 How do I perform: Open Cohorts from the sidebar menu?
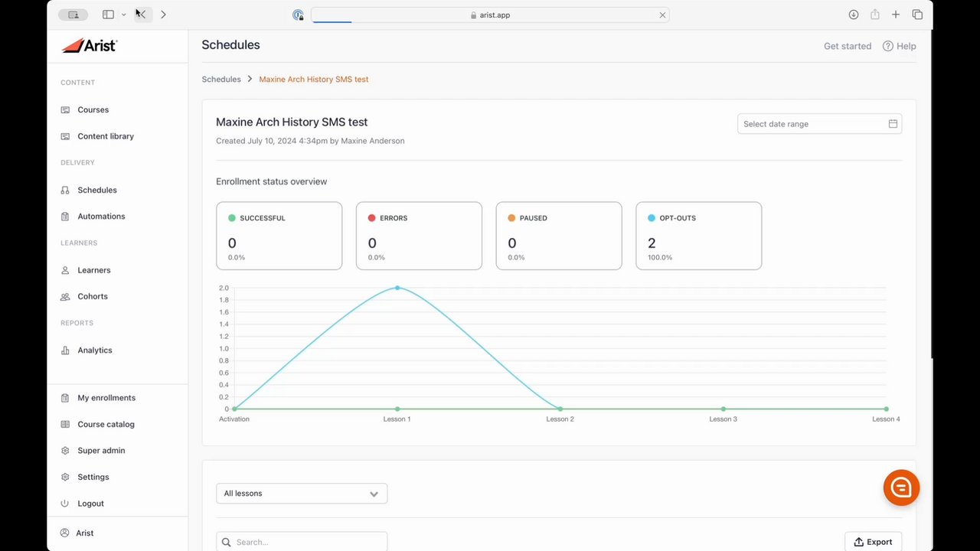coord(92,297)
